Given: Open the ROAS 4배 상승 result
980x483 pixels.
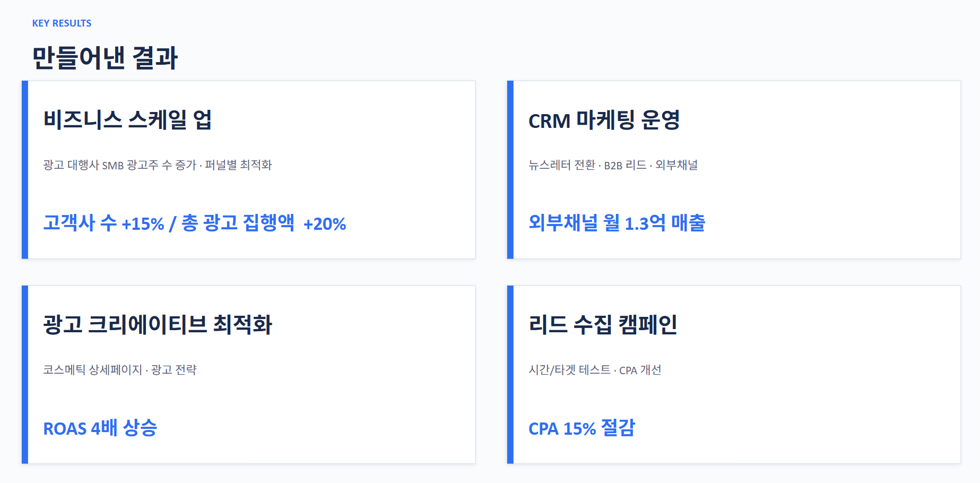Looking at the screenshot, I should [x=100, y=428].
